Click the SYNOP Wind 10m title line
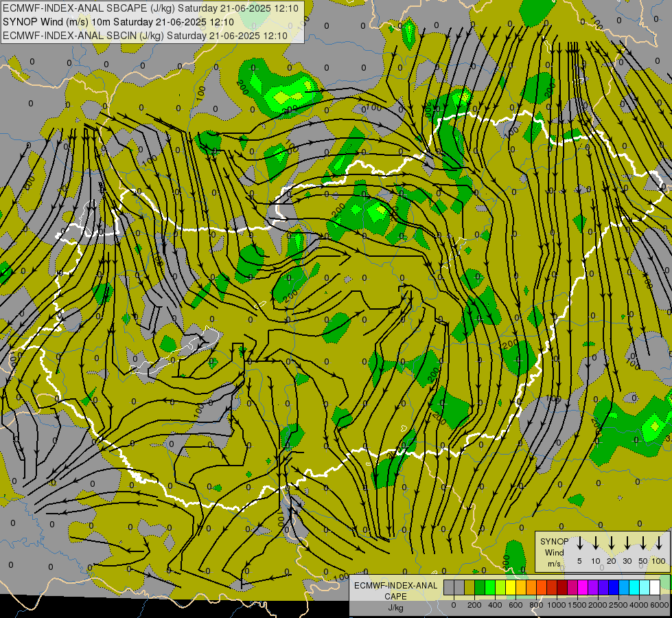This screenshot has width=672, height=618. (118, 22)
